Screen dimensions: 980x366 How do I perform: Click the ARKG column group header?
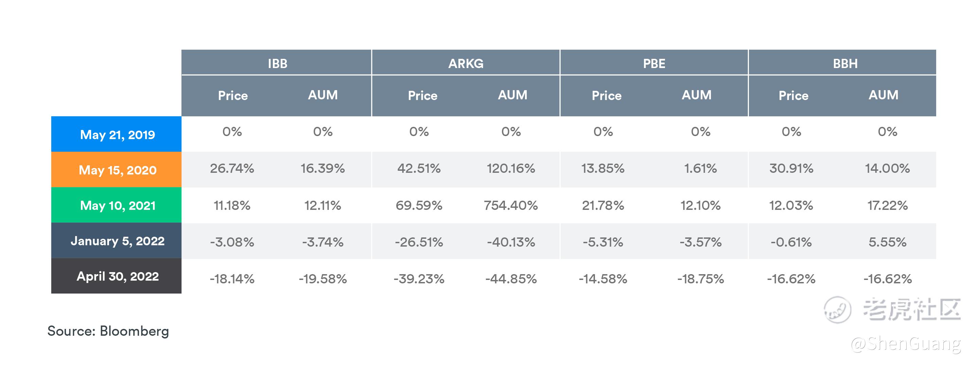coord(466,63)
